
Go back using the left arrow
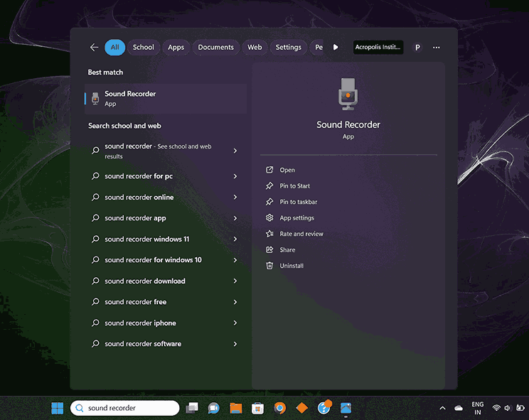[94, 48]
